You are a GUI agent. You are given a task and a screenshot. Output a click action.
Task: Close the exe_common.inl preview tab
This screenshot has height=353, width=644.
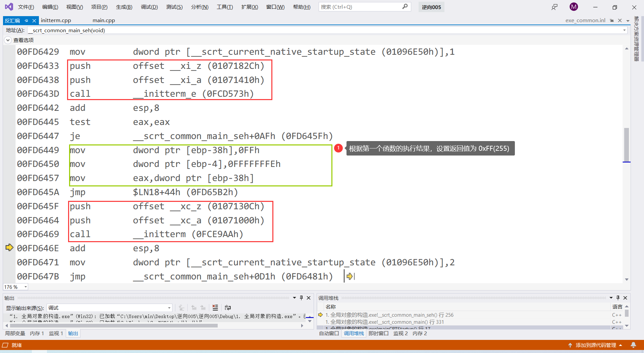tap(620, 20)
